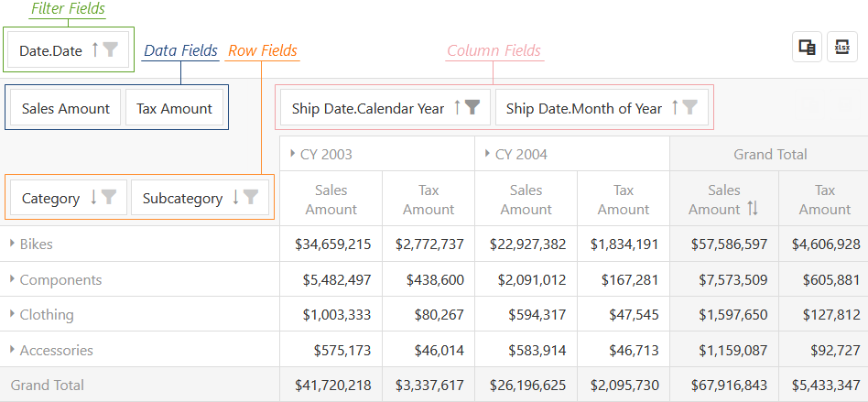Toggle sort arrow on Date.Date field

pos(94,50)
